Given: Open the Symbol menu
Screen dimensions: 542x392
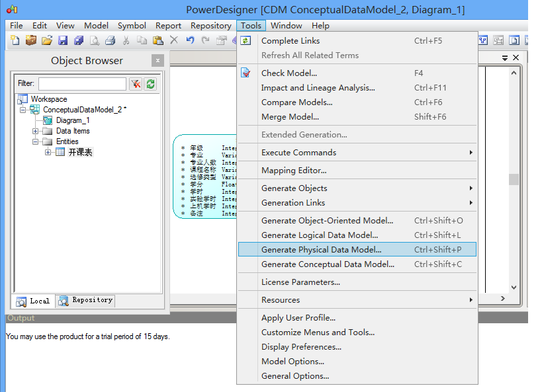Looking at the screenshot, I should click(x=132, y=26).
